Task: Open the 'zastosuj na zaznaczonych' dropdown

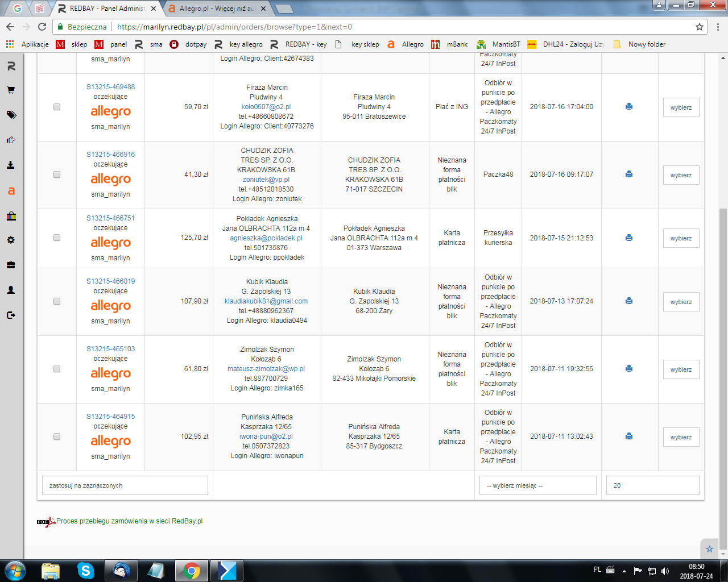Action: tap(125, 485)
